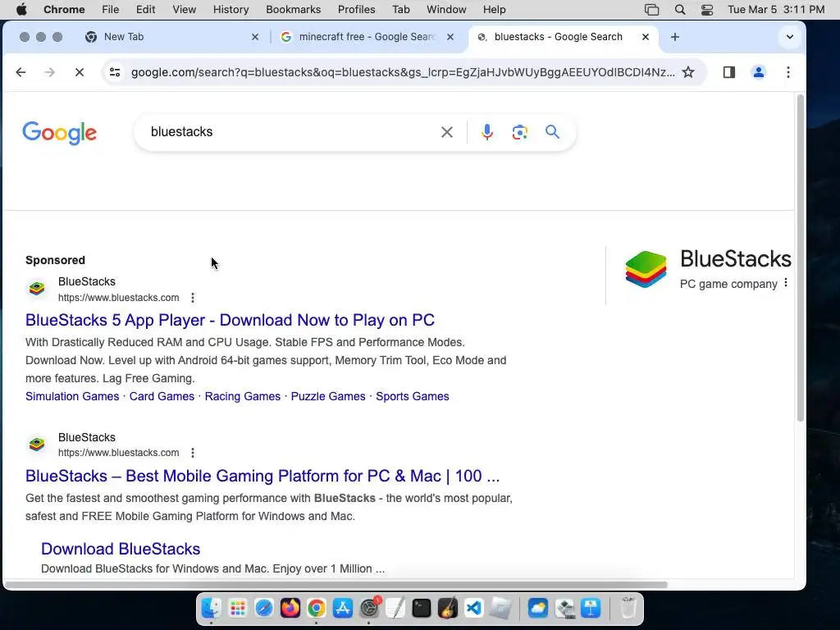840x630 pixels.
Task: Submit search with magnifier icon
Action: (552, 132)
